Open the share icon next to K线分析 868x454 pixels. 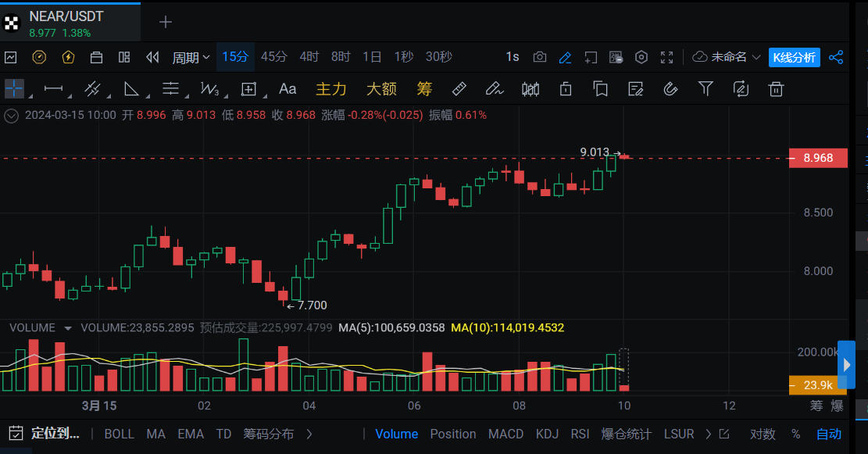point(836,57)
